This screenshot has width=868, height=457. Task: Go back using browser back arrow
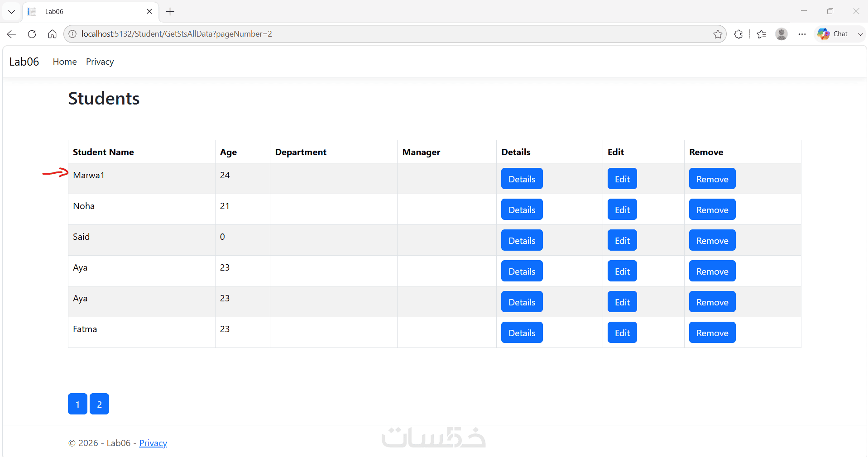[x=12, y=34]
